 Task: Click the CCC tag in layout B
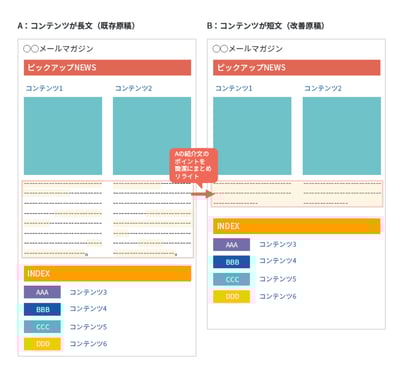click(x=232, y=279)
